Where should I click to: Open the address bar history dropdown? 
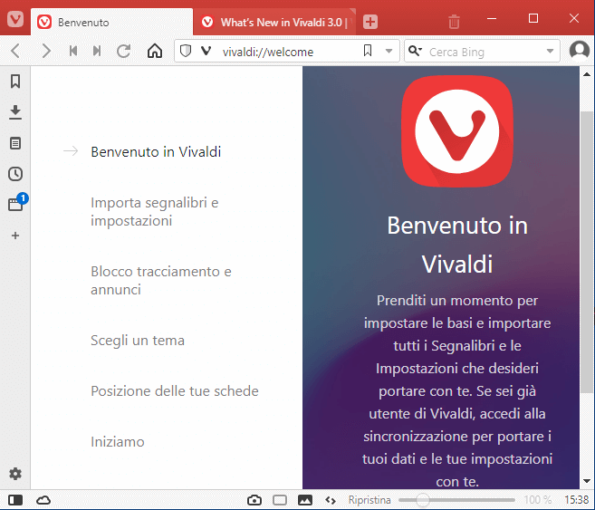pyautogui.click(x=389, y=51)
